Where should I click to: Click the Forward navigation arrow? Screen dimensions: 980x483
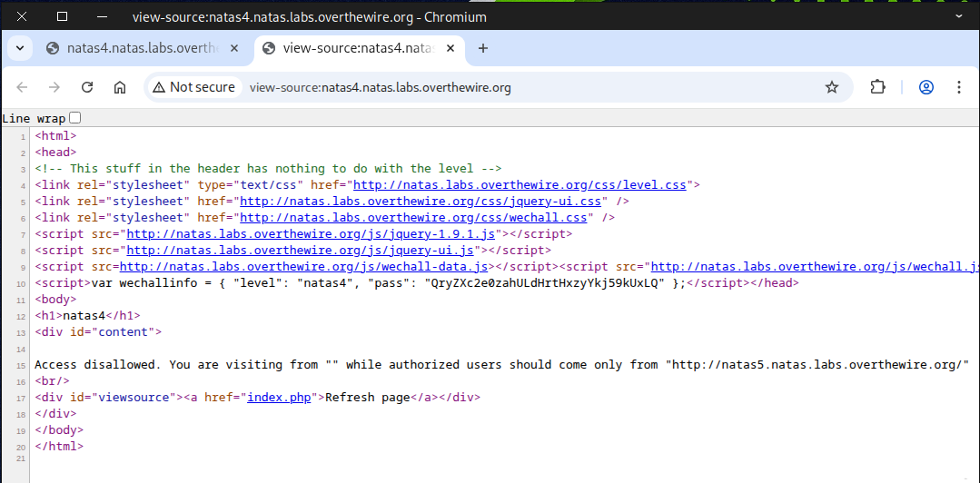coord(54,87)
